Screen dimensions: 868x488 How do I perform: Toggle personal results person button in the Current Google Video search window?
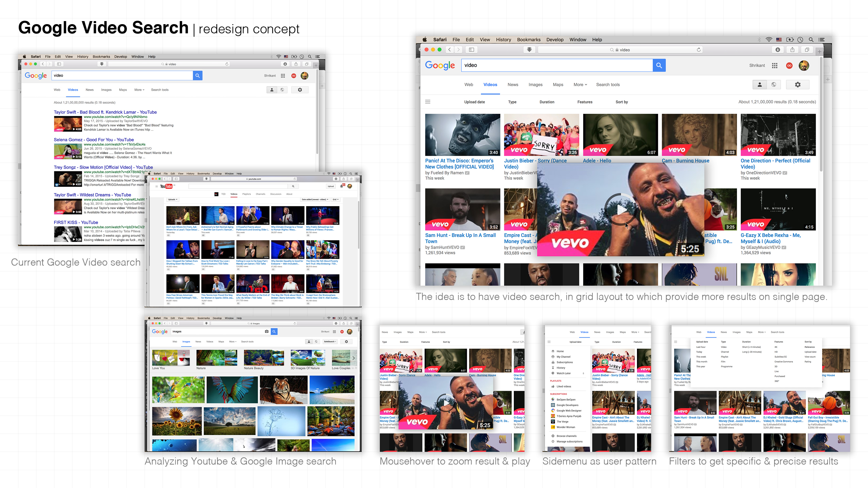[272, 90]
